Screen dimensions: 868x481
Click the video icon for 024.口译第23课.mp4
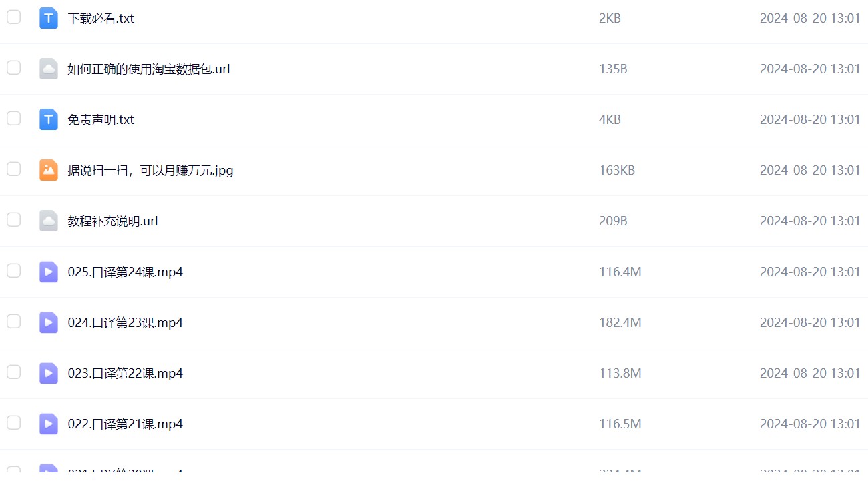[49, 322]
